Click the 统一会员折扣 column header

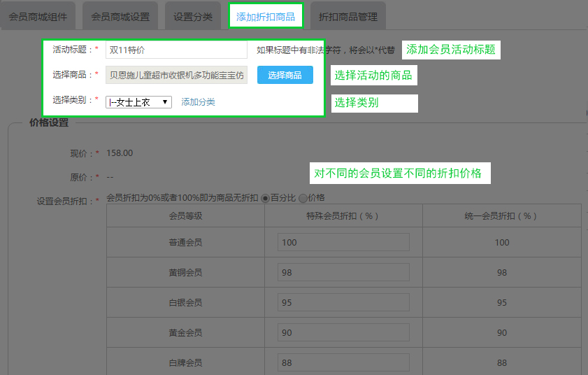click(x=501, y=216)
